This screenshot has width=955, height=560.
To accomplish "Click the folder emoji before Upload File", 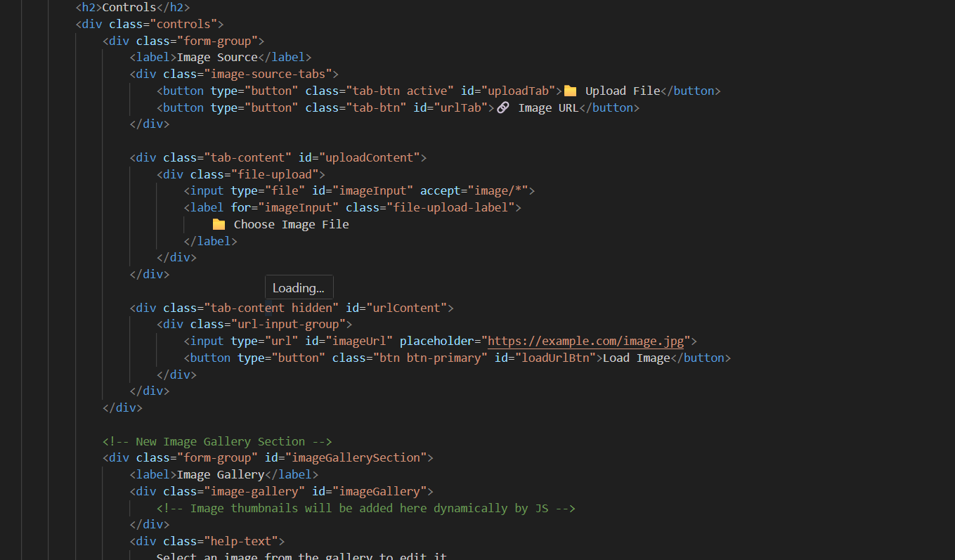I will point(571,91).
